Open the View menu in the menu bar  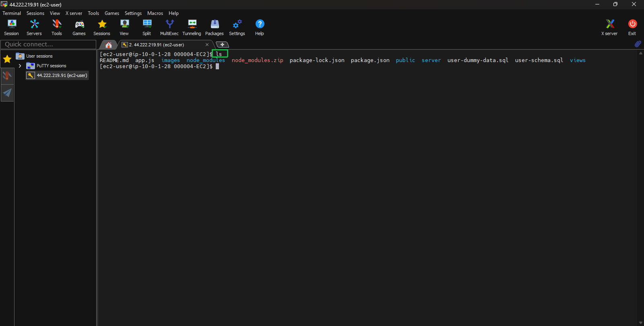pos(55,13)
